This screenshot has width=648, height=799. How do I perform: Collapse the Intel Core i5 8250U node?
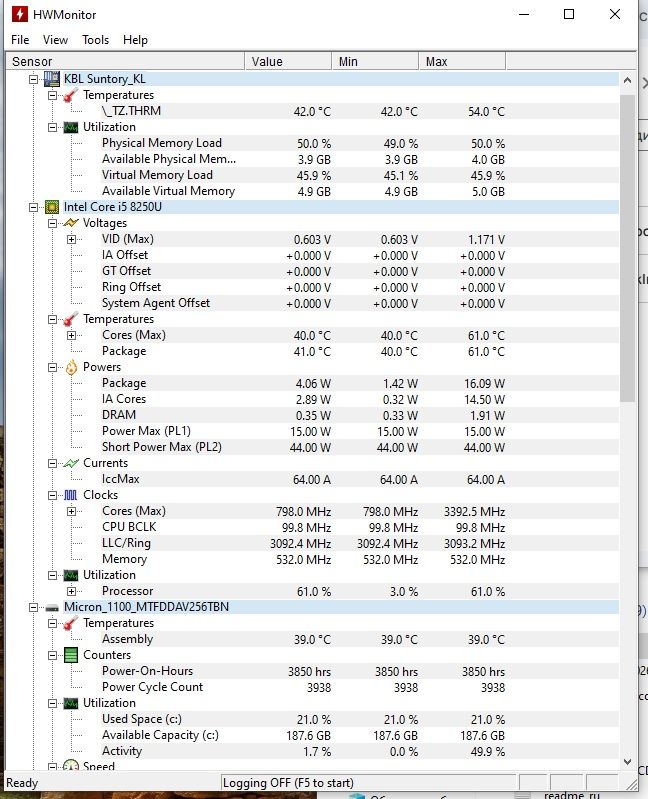35,207
